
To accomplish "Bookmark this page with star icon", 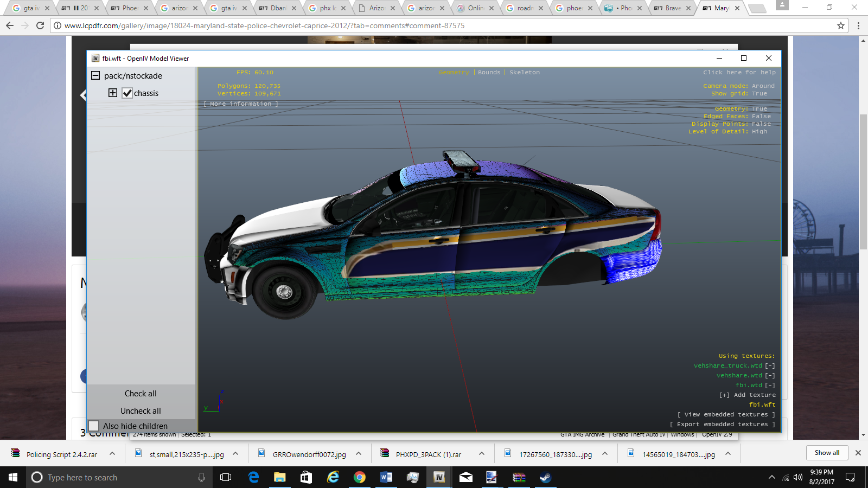I will pyautogui.click(x=841, y=25).
